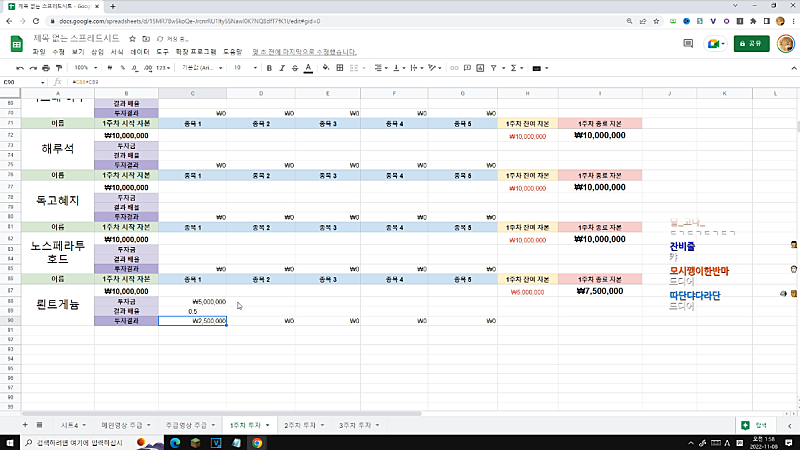800x450 pixels.
Task: Open horizontal align dropdown
Action: tap(381, 68)
